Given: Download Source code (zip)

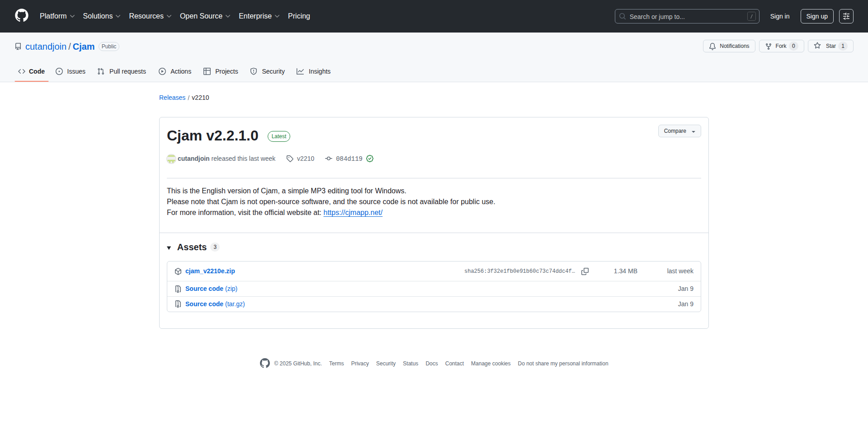Looking at the screenshot, I should click(211, 289).
